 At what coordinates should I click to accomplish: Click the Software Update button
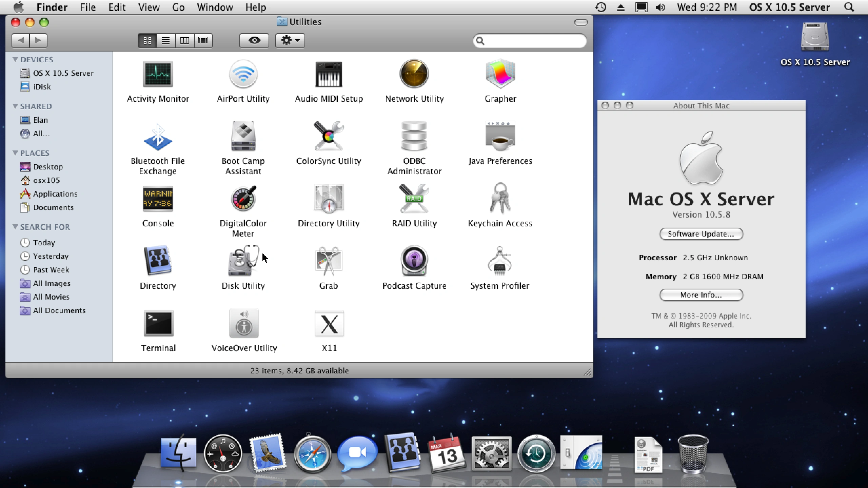(701, 234)
